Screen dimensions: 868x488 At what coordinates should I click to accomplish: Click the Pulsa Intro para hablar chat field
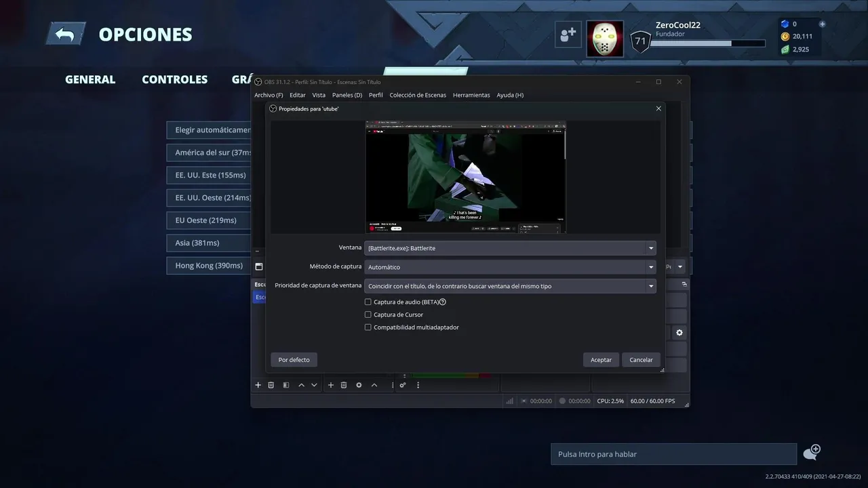[x=673, y=454]
